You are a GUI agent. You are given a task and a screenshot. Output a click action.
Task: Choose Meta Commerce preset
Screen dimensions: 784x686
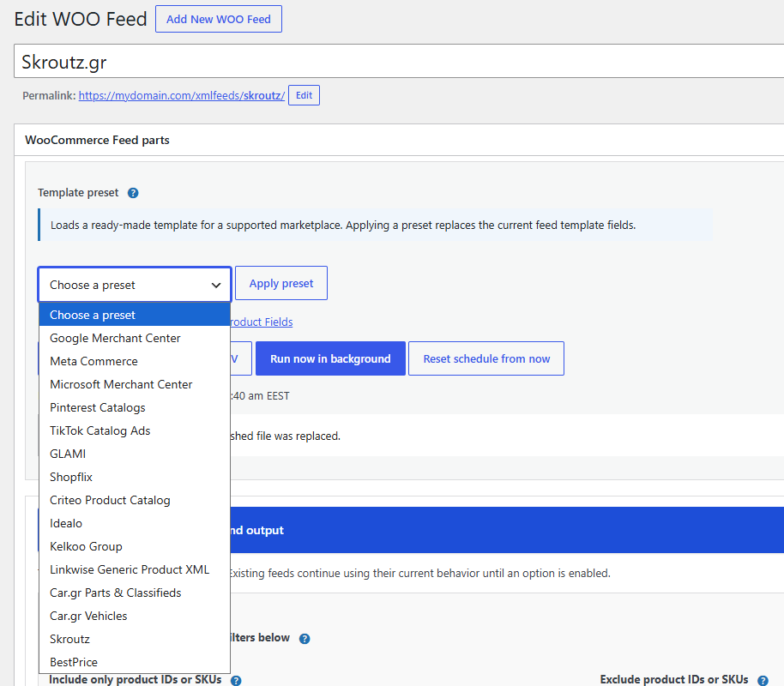click(135, 361)
